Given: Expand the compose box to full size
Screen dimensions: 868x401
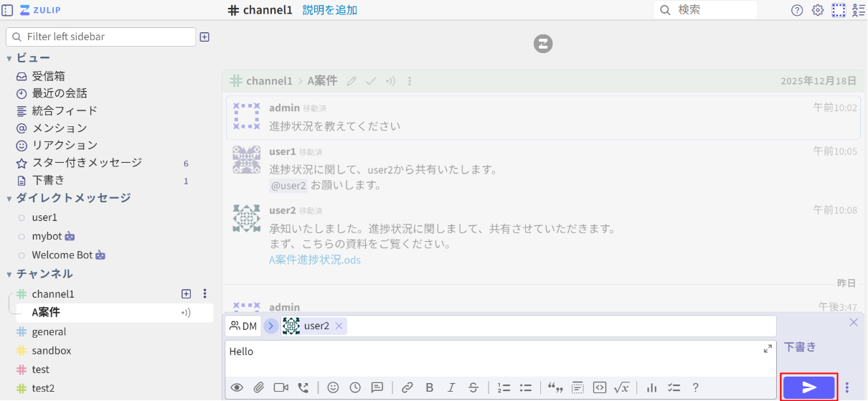Looking at the screenshot, I should [x=768, y=349].
